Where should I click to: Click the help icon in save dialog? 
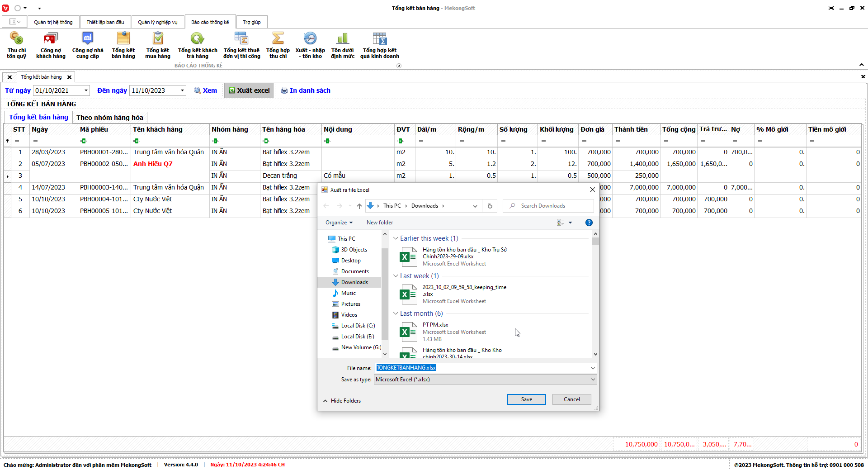589,223
